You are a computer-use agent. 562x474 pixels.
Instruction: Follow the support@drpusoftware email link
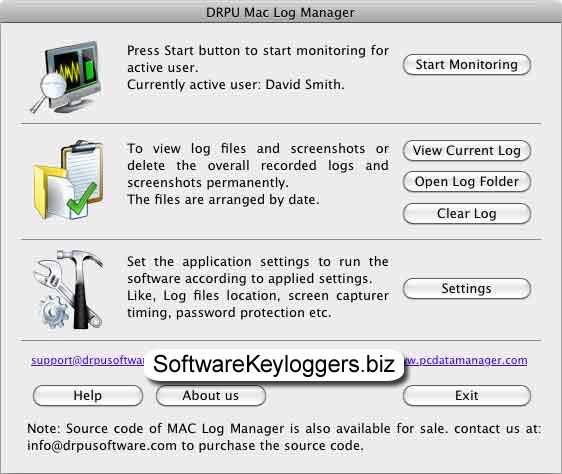88,360
